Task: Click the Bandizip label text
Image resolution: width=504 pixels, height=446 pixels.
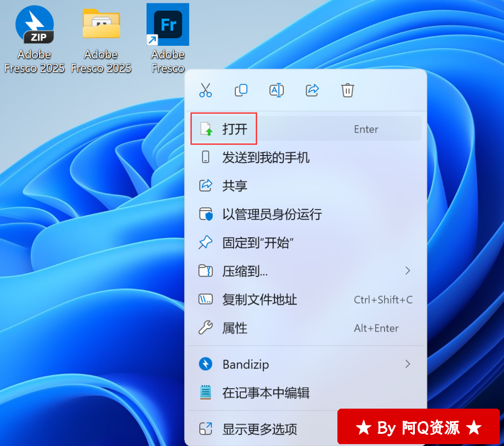Action: click(x=245, y=365)
